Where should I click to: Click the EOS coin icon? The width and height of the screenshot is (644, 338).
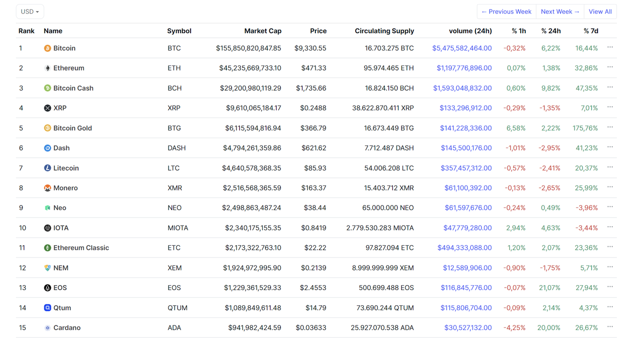click(x=47, y=288)
